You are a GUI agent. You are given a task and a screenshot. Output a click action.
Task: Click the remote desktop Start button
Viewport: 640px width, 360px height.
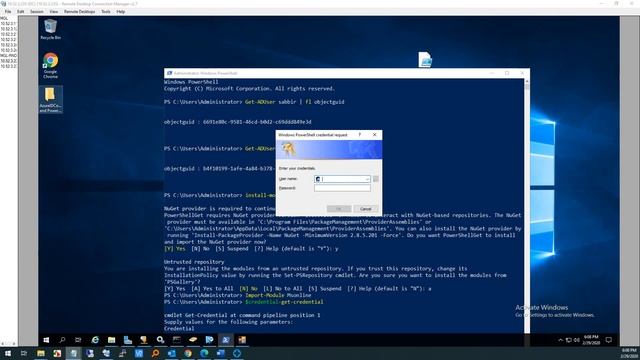point(46,340)
